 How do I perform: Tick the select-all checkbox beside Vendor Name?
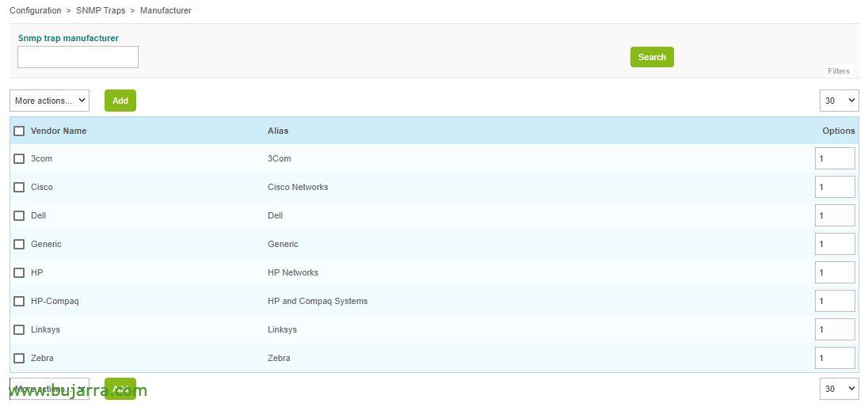click(19, 131)
